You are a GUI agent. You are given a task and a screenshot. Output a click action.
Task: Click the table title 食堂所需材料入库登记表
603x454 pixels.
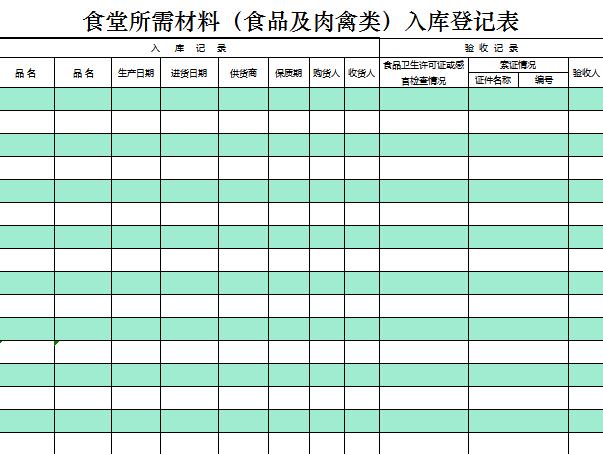pos(301,20)
